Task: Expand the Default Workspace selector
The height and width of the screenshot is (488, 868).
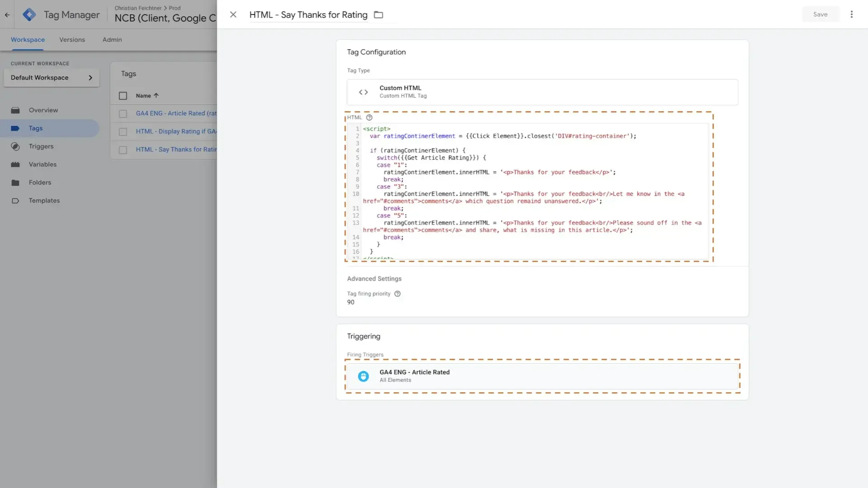Action: coord(52,78)
